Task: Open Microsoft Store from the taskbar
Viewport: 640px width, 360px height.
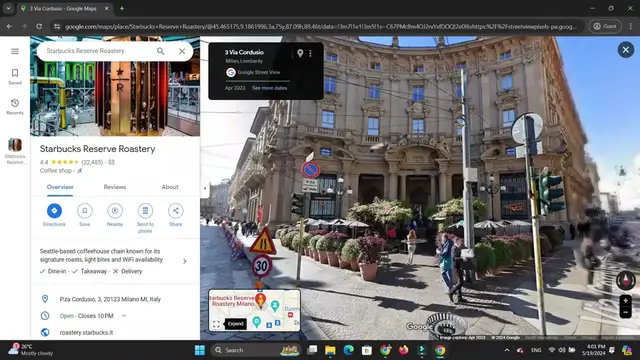Action: [x=367, y=350]
